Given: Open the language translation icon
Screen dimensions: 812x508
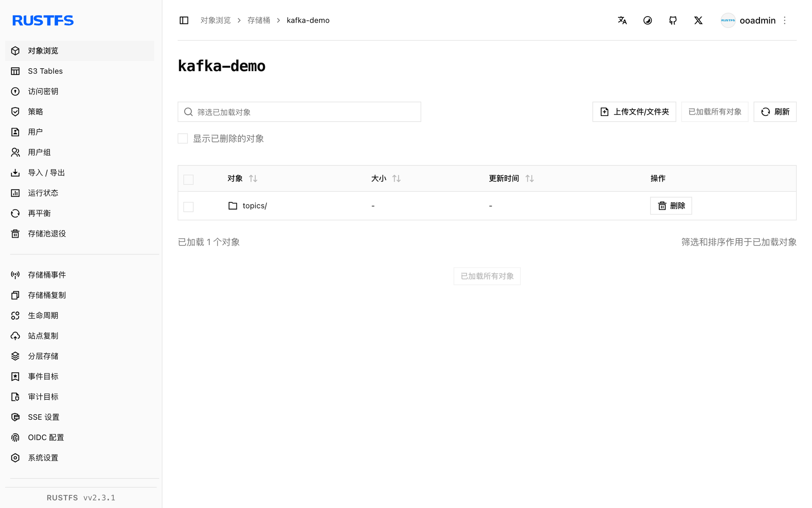Looking at the screenshot, I should (622, 20).
